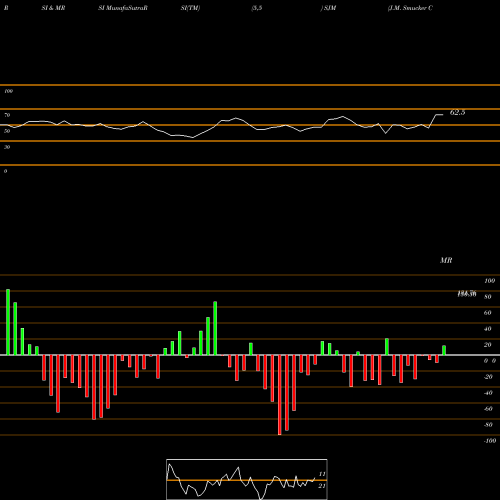Click the 'MR' panel title

[446, 260]
